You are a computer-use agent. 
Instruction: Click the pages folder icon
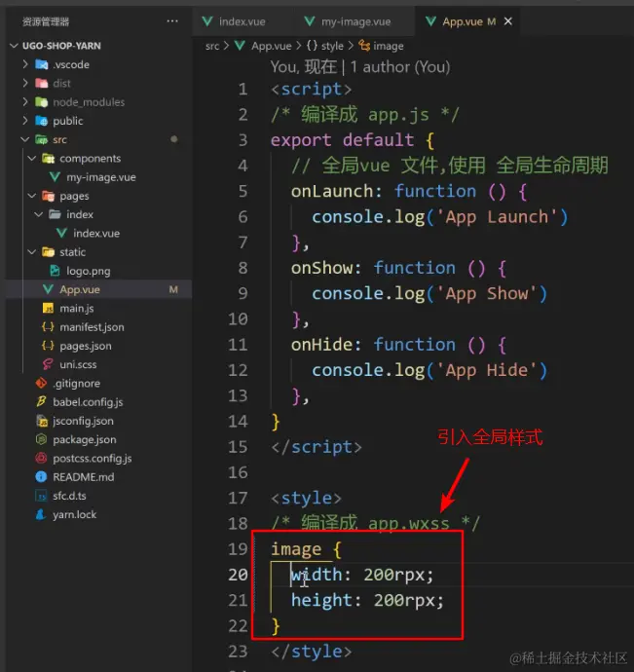(x=49, y=196)
